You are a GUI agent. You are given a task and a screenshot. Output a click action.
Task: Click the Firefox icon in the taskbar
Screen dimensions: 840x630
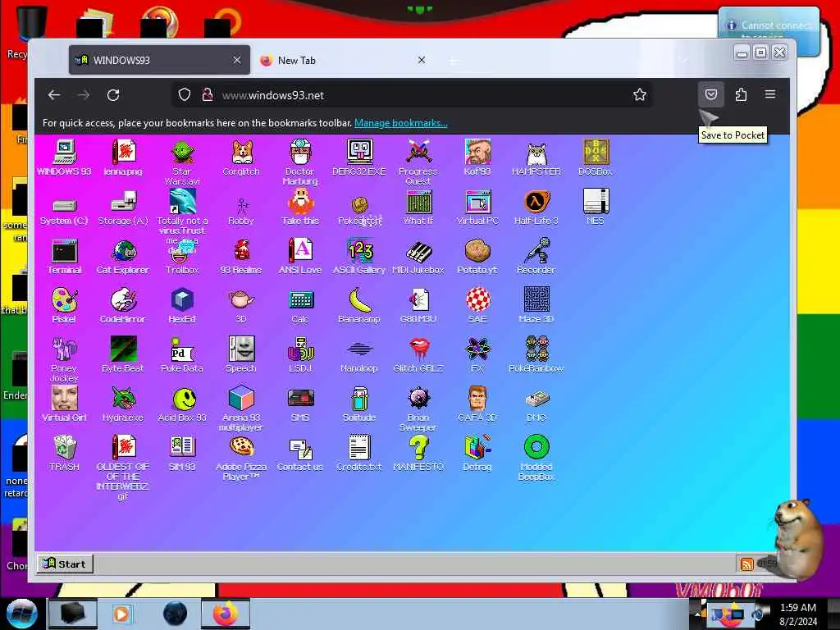click(x=226, y=614)
